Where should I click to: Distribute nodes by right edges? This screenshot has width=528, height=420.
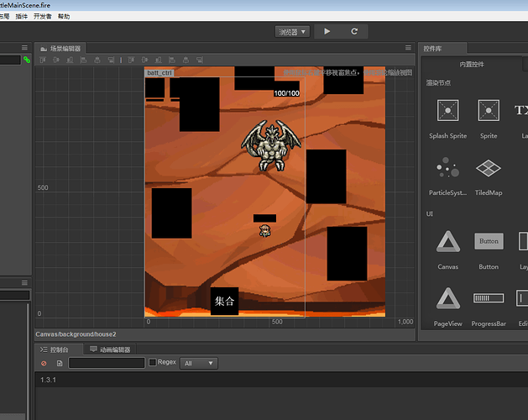click(199, 60)
